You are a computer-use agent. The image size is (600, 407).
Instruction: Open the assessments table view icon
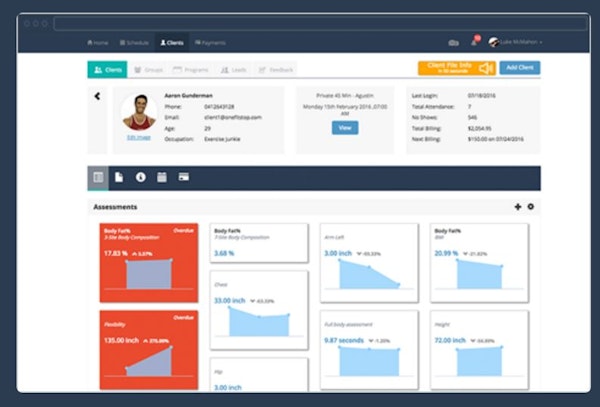pyautogui.click(x=98, y=177)
